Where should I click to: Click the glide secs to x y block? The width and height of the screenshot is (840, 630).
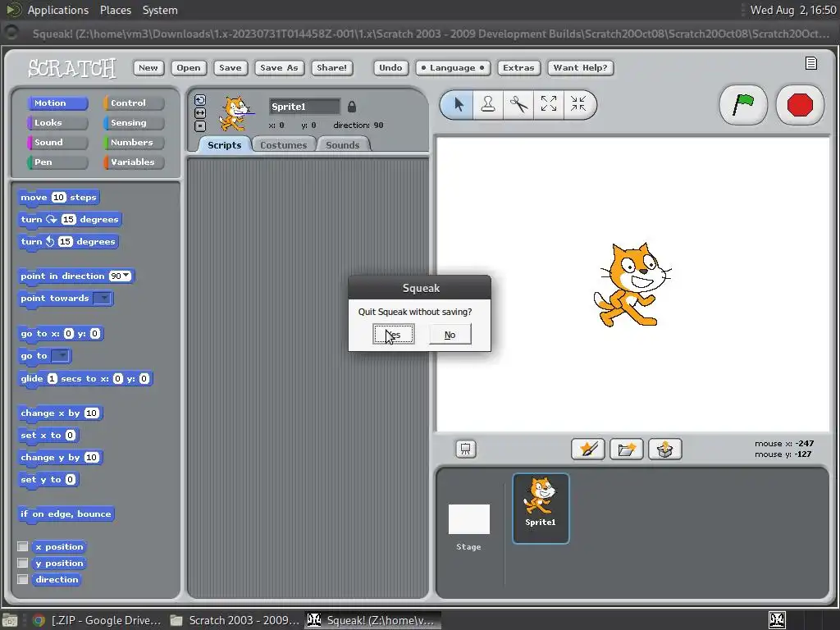(85, 379)
